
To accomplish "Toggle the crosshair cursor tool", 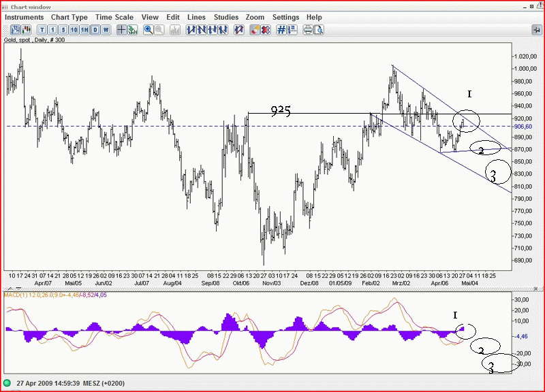I will click(121, 30).
